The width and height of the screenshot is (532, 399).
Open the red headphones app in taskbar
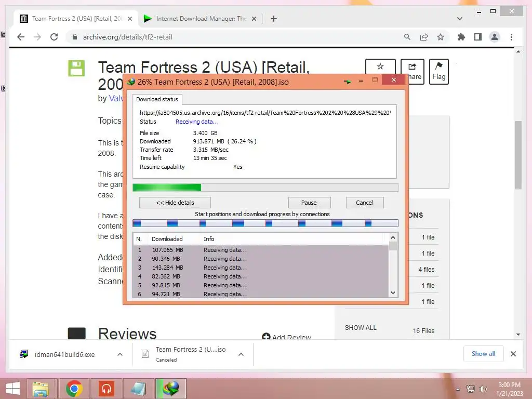tap(106, 389)
